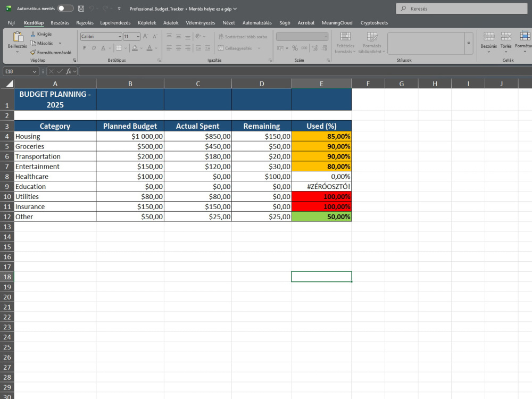532x399 pixels.
Task: Click the percent style icon
Action: pos(295,48)
